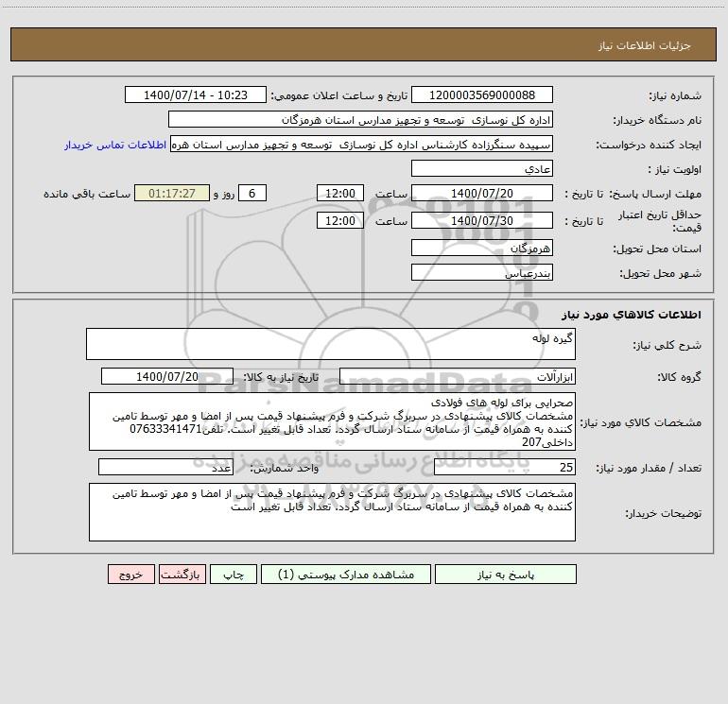Open اطلاعات تماس خریدار link
728x704 pixels.
115,145
